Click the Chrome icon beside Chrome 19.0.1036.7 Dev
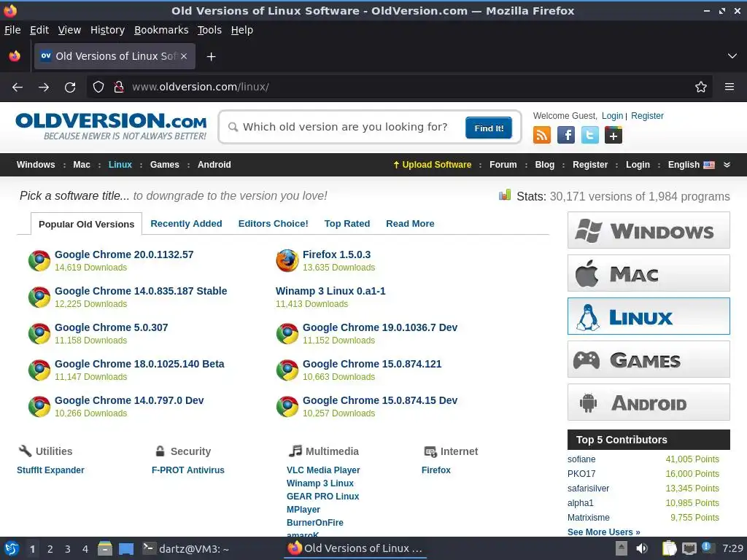 [x=287, y=333]
